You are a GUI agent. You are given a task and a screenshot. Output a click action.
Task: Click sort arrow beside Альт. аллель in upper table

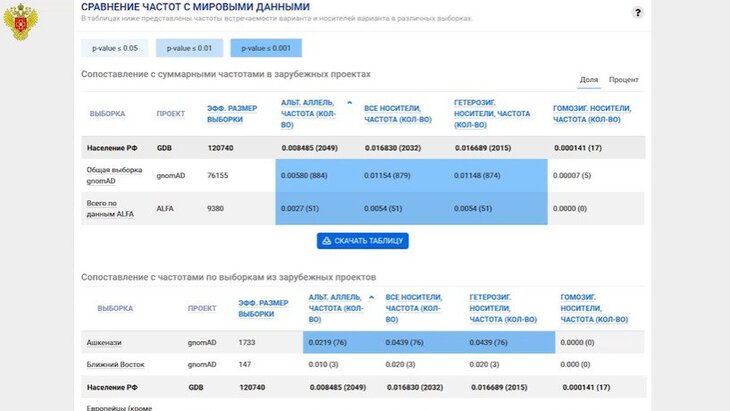(349, 103)
